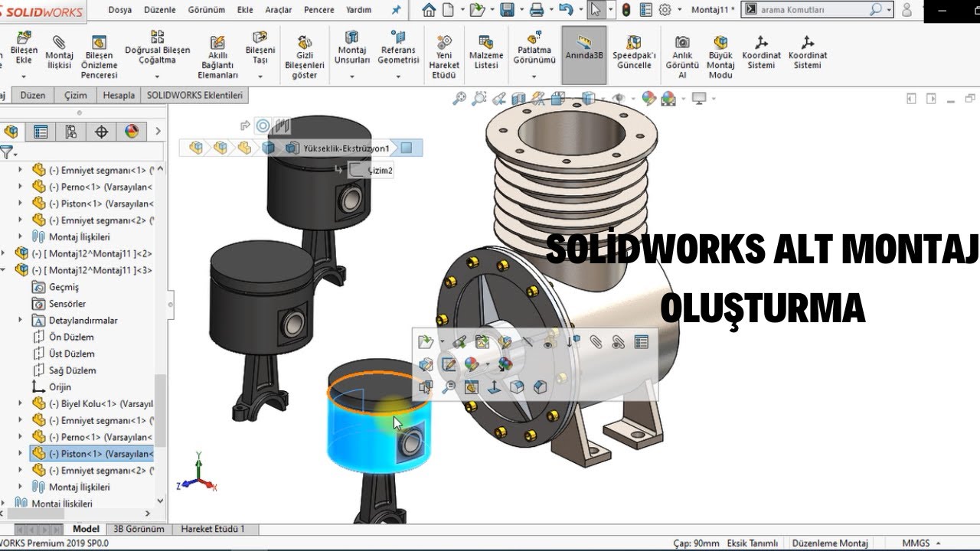Click the Edit Appearance color ball in heads-up toolbar
The height and width of the screenshot is (551, 980).
point(648,98)
